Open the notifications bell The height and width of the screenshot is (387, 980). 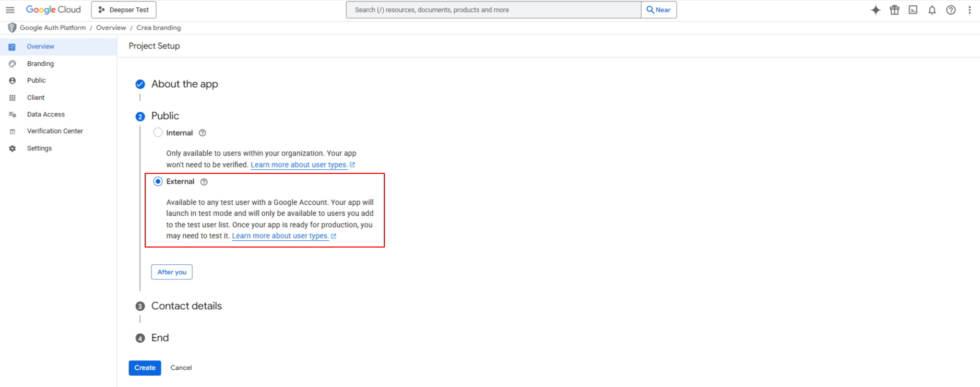932,10
